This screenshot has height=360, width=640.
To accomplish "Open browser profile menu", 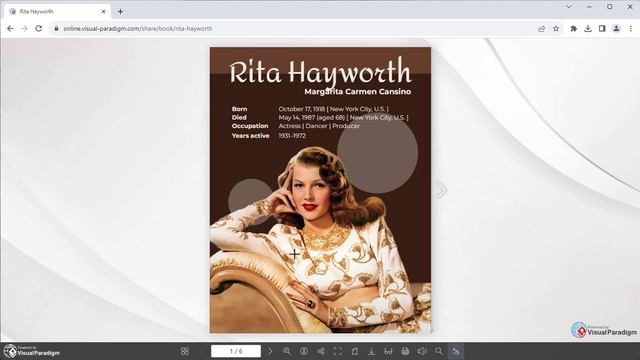I will (616, 29).
